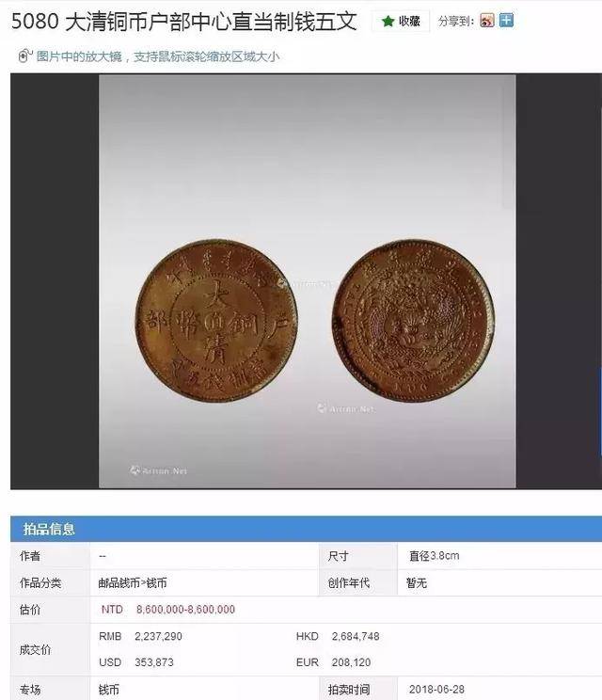602x700 pixels.
Task: Open the blue plus share icon
Action: pos(506,20)
